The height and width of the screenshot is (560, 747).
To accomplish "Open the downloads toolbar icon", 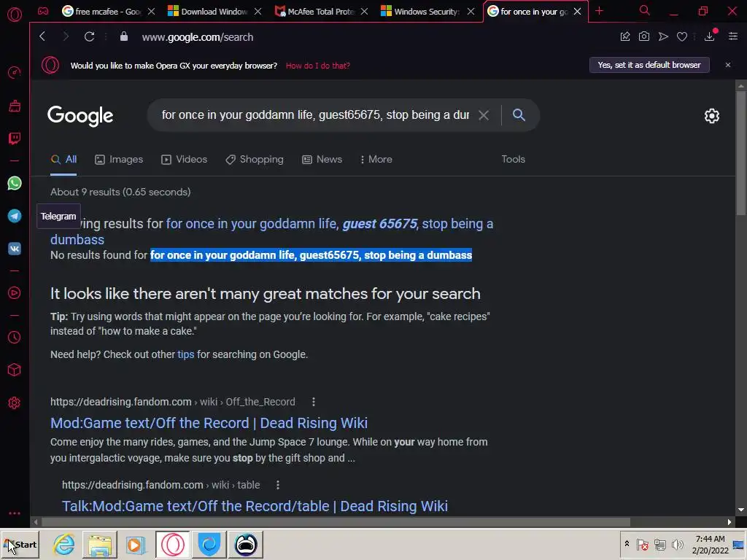I will click(x=709, y=36).
